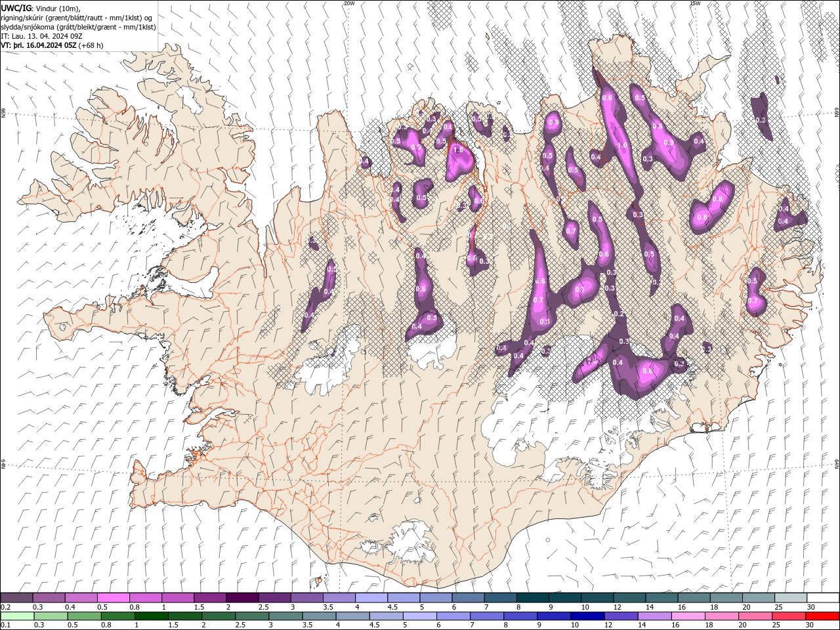840x630 pixels.
Task: Click the pale grey 25 snow scale swatch
Action: click(790, 598)
